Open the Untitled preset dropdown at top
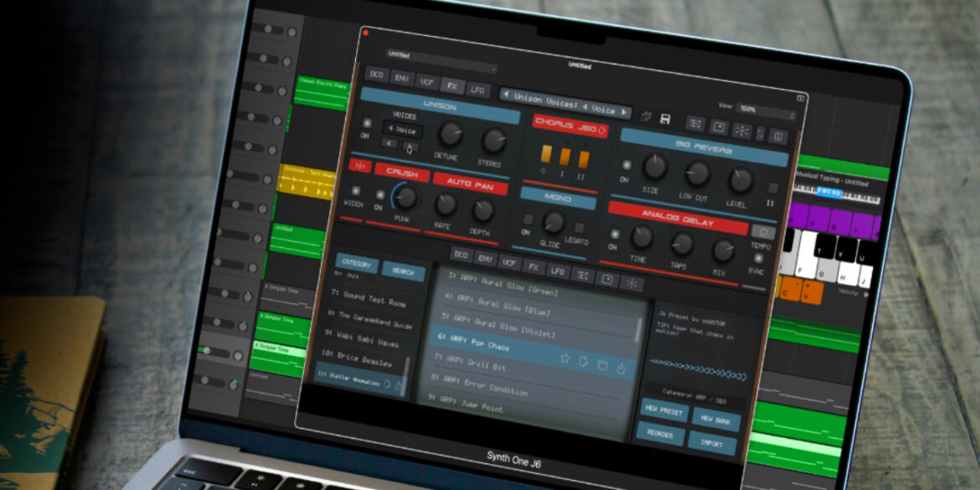Viewport: 980px width, 490px height. pos(441,61)
